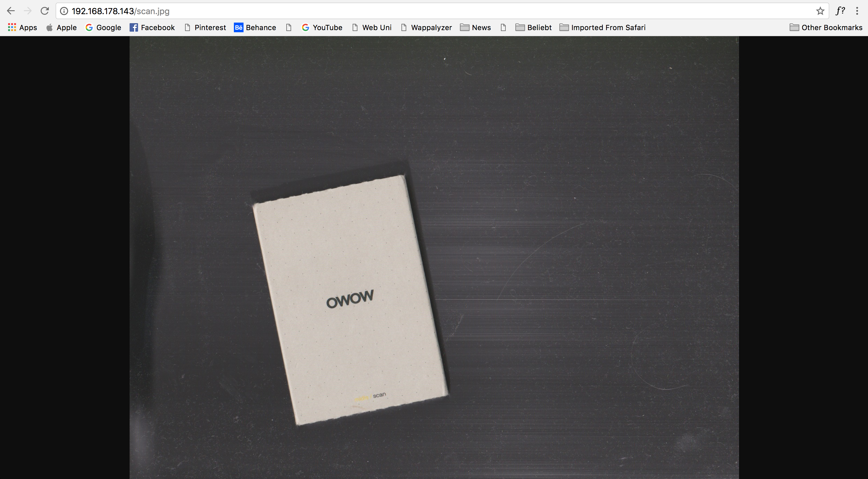Bookmark this page with the star icon
Viewport: 868px width, 479px height.
pyautogui.click(x=820, y=11)
